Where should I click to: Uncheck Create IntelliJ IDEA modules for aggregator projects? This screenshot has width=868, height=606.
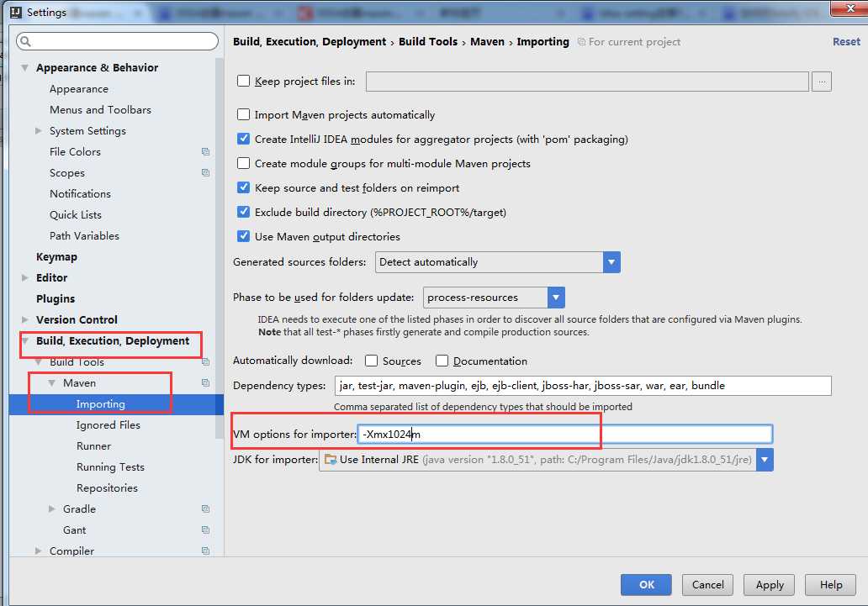[x=244, y=139]
